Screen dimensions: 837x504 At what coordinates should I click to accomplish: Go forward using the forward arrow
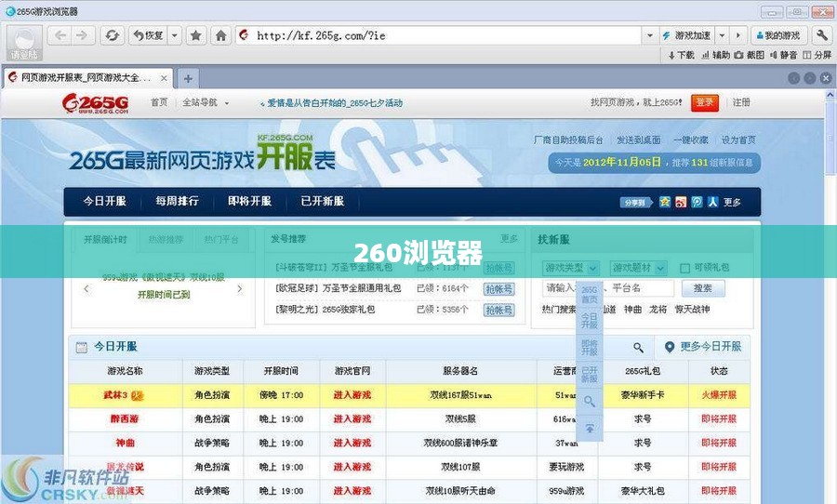pos(82,35)
